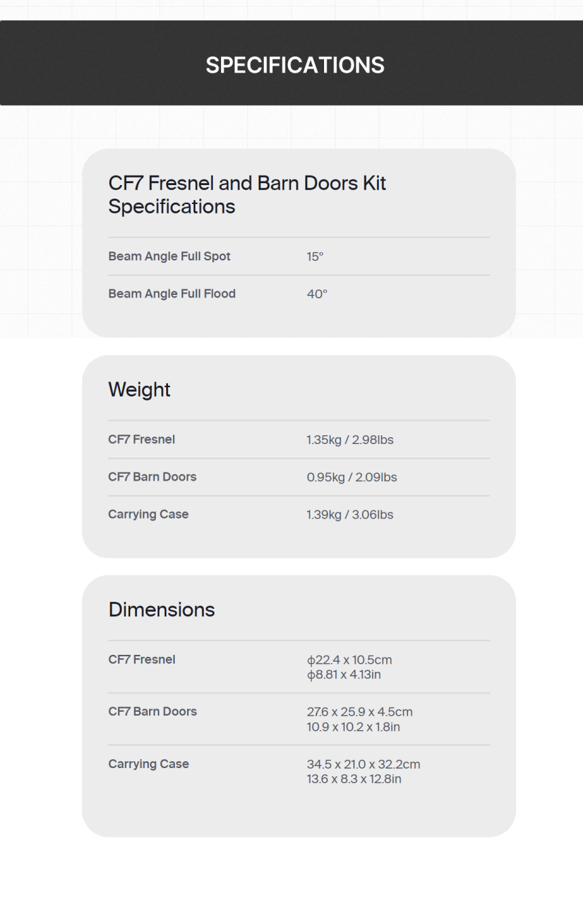Click the 34.5 x 21.0 x 32.2cm value

pos(363,764)
